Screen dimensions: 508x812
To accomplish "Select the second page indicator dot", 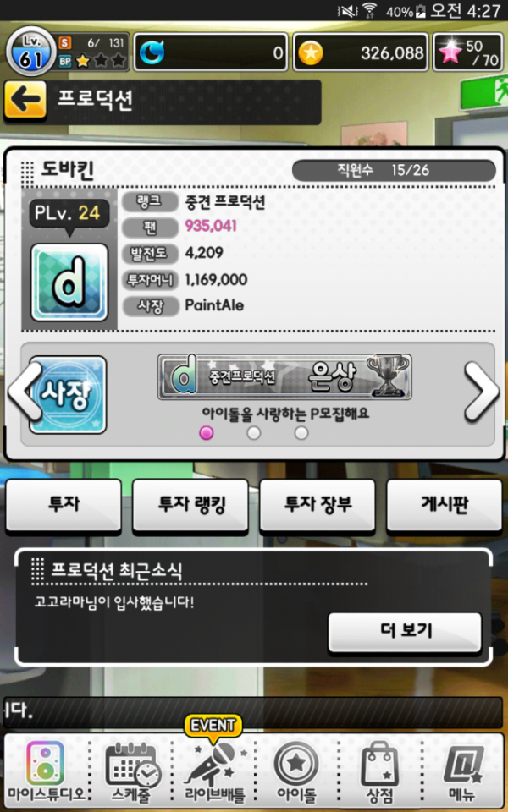I will tap(253, 433).
